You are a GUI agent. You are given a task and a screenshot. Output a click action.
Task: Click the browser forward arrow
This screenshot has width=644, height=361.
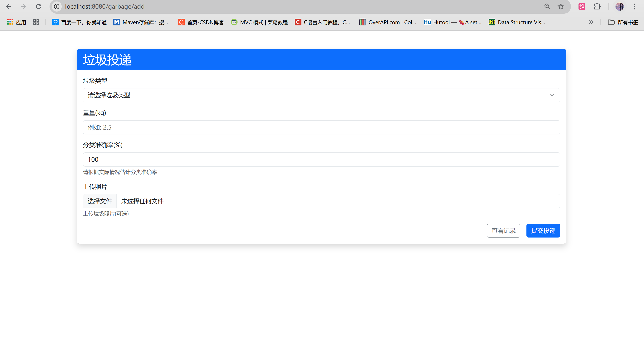tap(24, 7)
